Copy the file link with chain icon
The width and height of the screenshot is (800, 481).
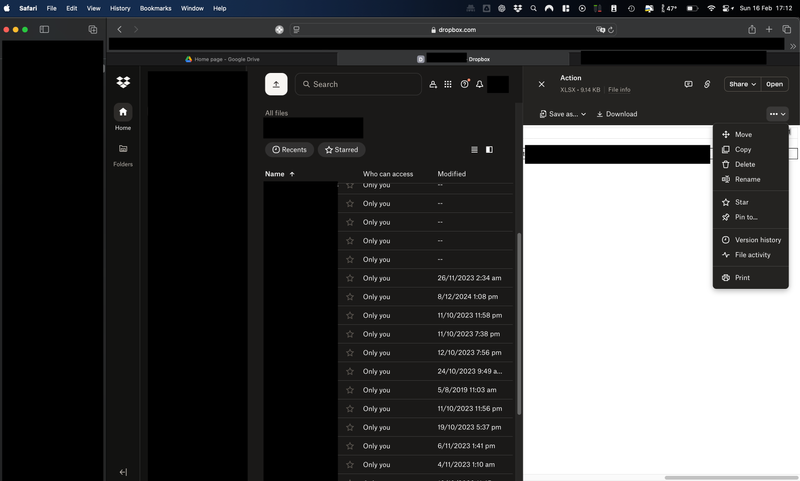click(x=707, y=84)
